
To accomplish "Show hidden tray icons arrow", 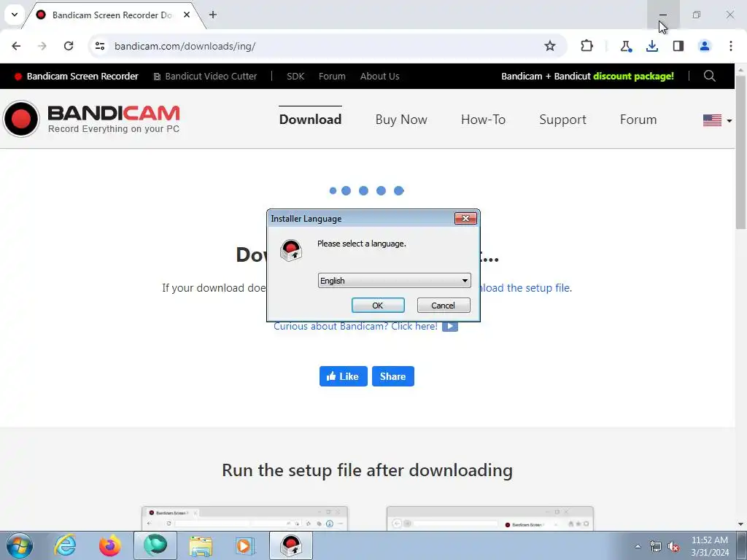I will point(638,547).
